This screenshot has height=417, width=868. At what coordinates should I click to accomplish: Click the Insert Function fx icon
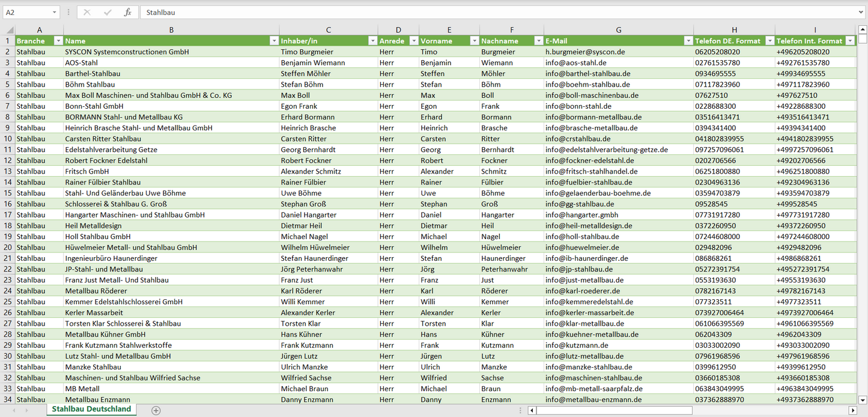127,12
